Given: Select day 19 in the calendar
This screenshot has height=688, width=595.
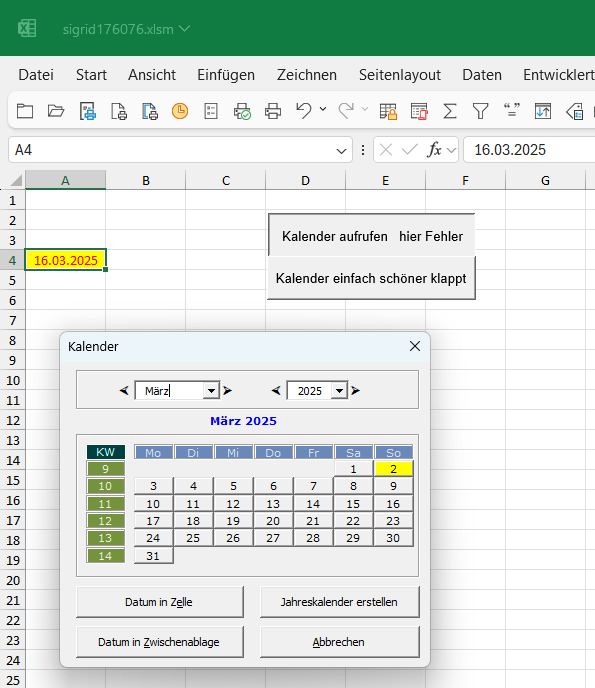Looking at the screenshot, I should pyautogui.click(x=233, y=521).
